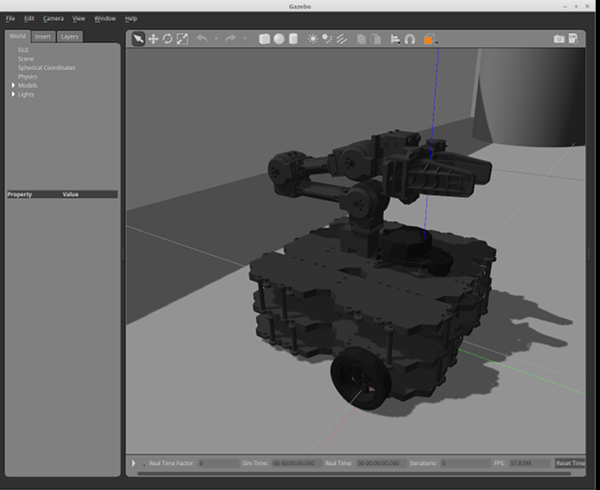Add a directional light
The image size is (600, 490).
tap(342, 39)
